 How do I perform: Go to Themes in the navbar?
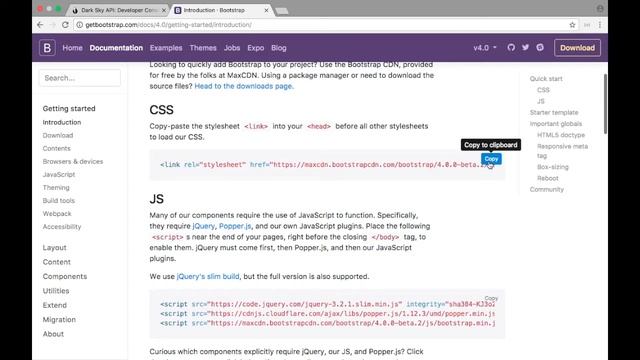pos(203,48)
